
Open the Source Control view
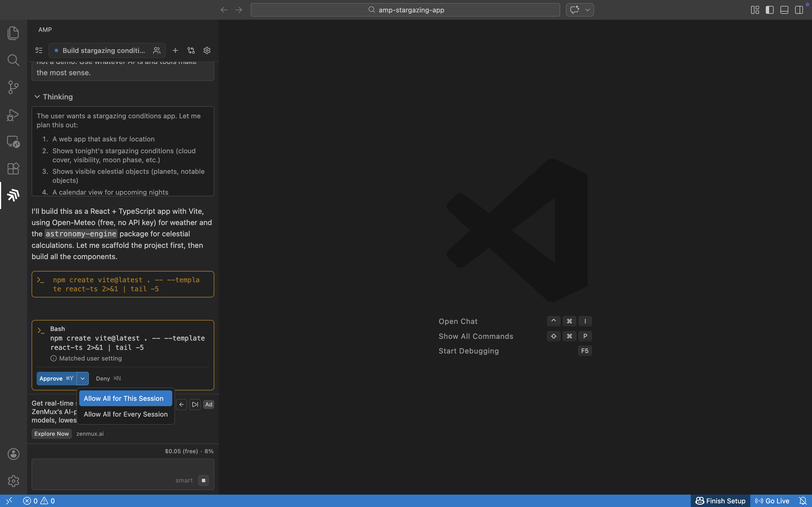13,87
